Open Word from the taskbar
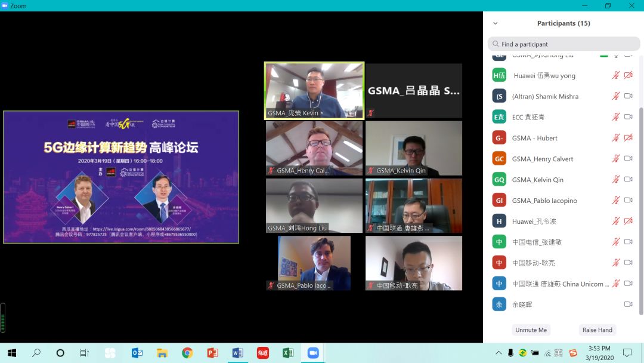Screen dimensions: 644x363 (237, 353)
